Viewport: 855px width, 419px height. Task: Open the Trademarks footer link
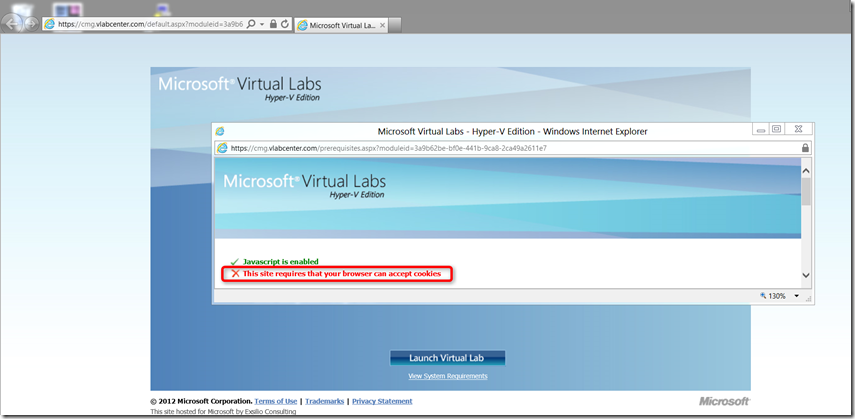[324, 401]
